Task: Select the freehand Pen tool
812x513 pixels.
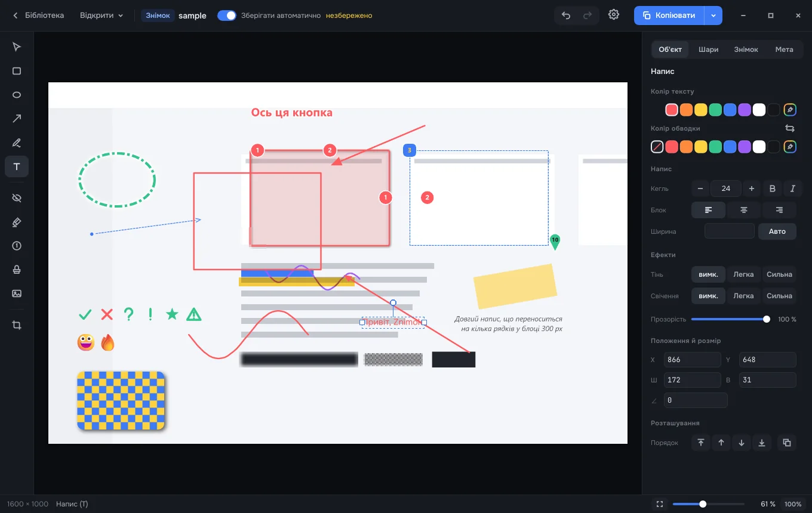Action: (17, 143)
